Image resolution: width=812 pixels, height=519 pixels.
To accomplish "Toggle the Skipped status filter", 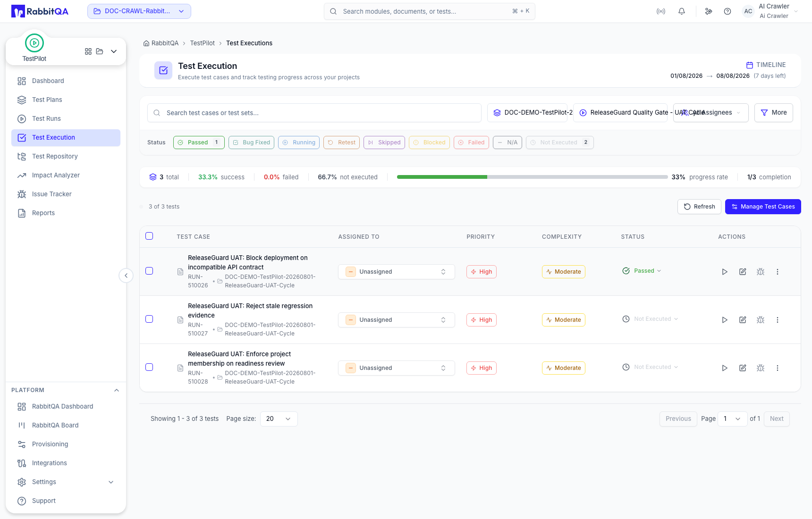I will pos(384,142).
